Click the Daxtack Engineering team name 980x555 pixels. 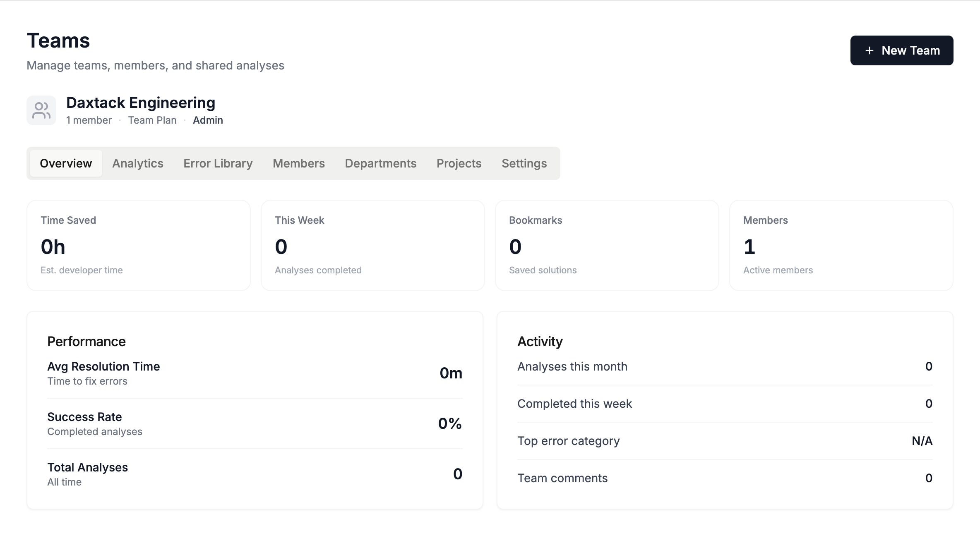click(x=141, y=103)
